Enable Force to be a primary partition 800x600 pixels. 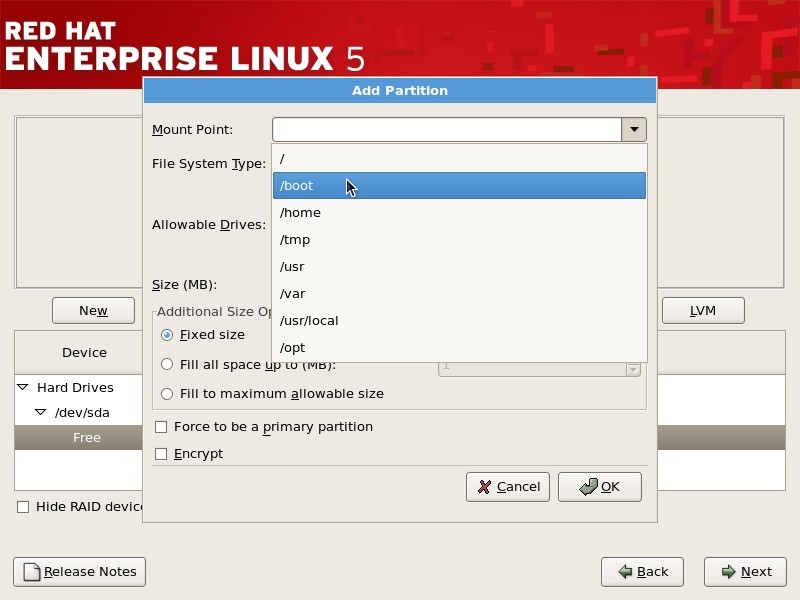pyautogui.click(x=161, y=427)
